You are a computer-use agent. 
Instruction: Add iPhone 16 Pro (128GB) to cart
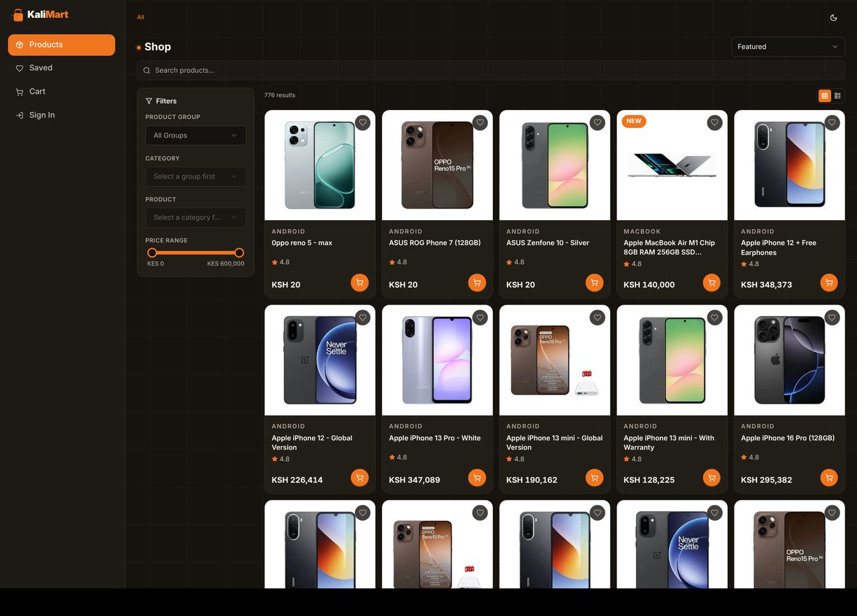pyautogui.click(x=829, y=478)
